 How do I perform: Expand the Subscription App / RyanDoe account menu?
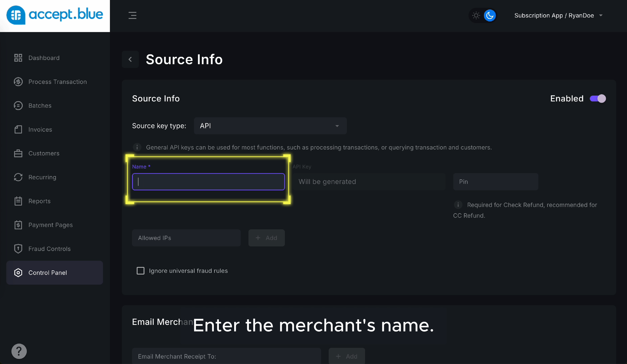(x=558, y=15)
